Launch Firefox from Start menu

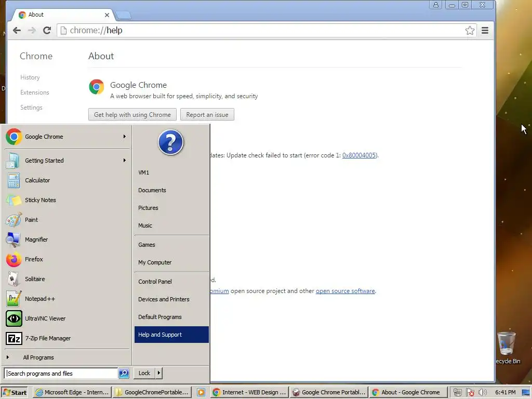point(66,259)
